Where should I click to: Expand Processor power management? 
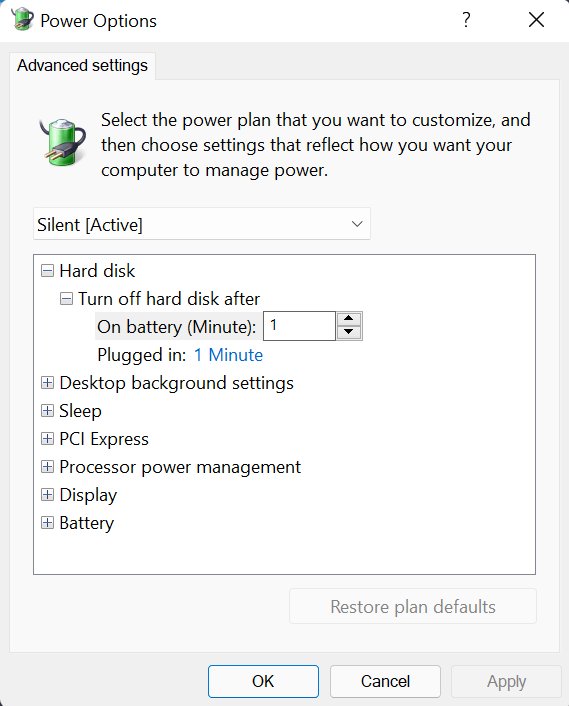[x=47, y=466]
